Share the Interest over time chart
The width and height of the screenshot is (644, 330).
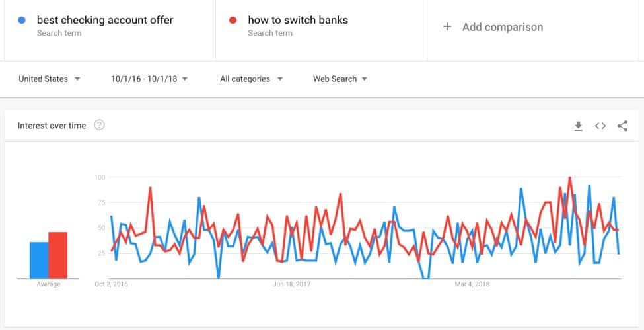click(622, 126)
